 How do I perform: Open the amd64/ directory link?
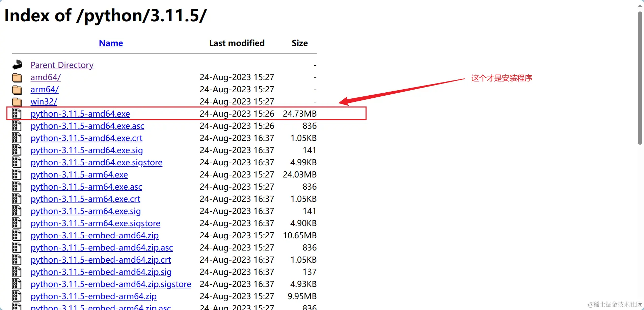coord(46,77)
